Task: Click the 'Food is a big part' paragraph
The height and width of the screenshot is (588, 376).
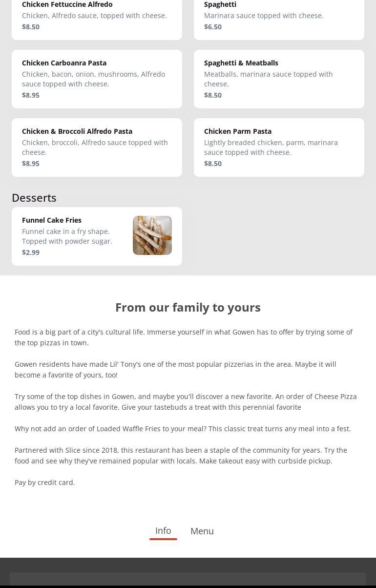Action: pos(183,337)
